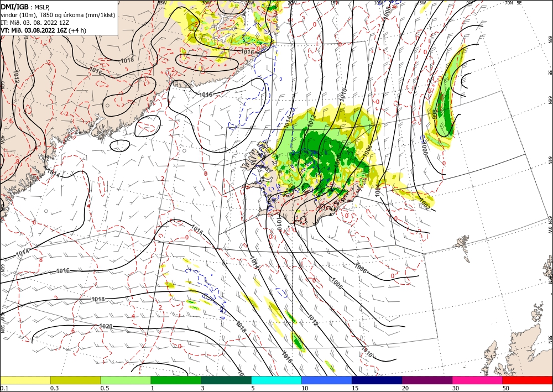Click the legend value '0.3'
This screenshot has height=392, width=553.
[54, 388]
